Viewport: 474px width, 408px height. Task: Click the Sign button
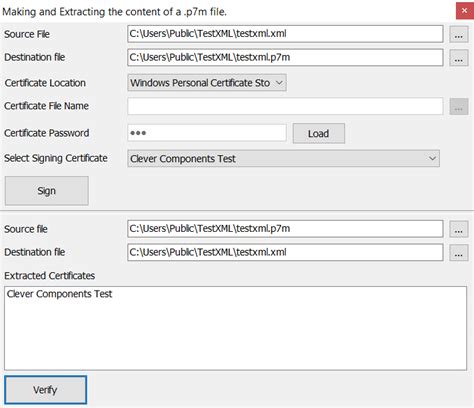pyautogui.click(x=47, y=191)
